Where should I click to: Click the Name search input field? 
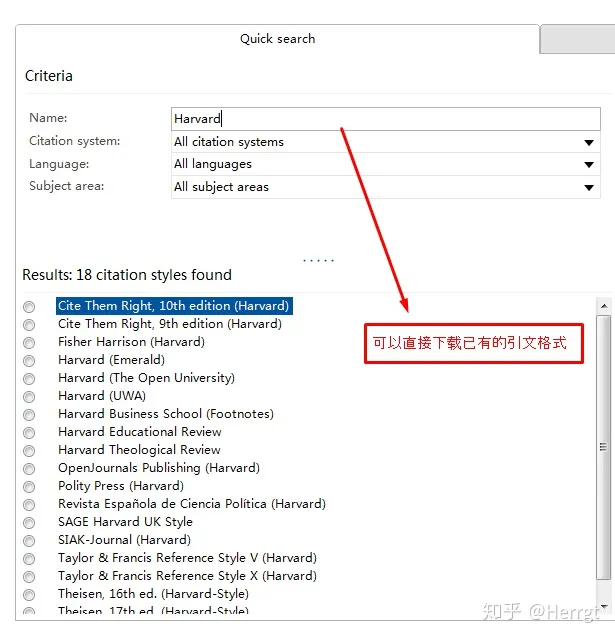coord(386,119)
